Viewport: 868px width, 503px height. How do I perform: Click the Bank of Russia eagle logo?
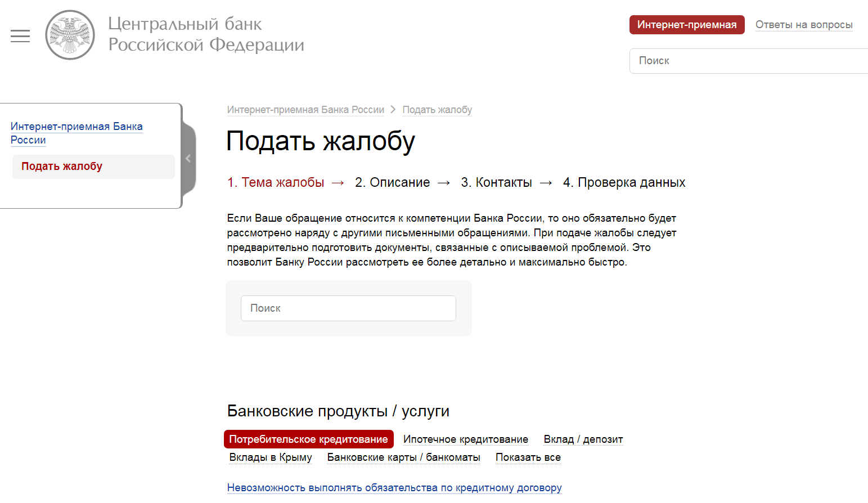coord(70,35)
